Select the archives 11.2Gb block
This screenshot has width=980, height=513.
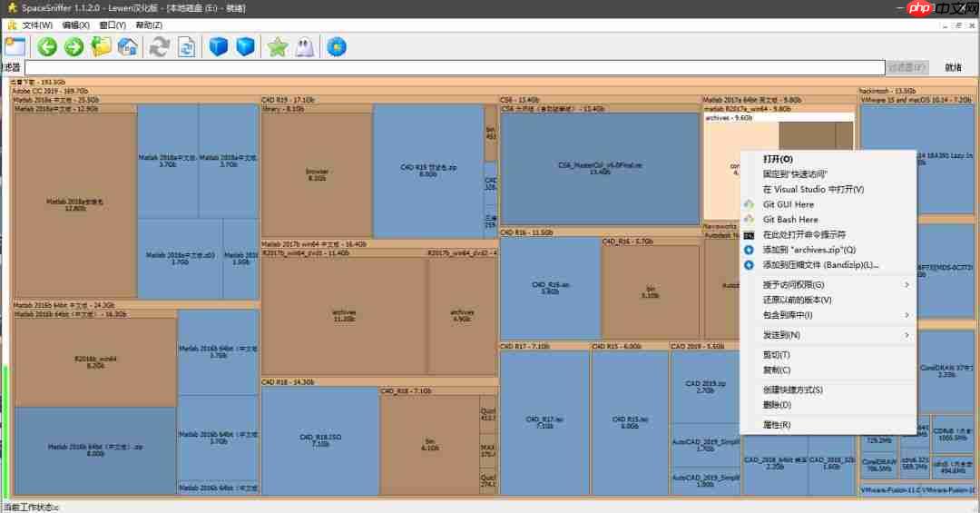click(x=345, y=315)
